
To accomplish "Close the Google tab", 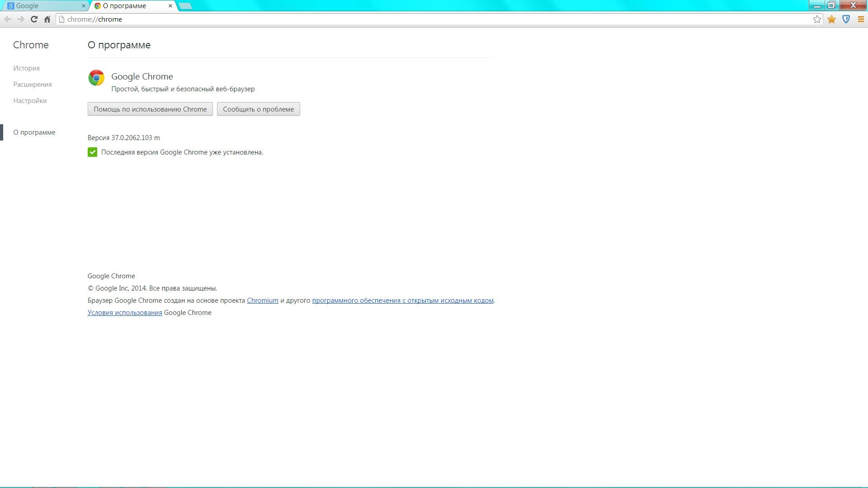I will pyautogui.click(x=83, y=6).
